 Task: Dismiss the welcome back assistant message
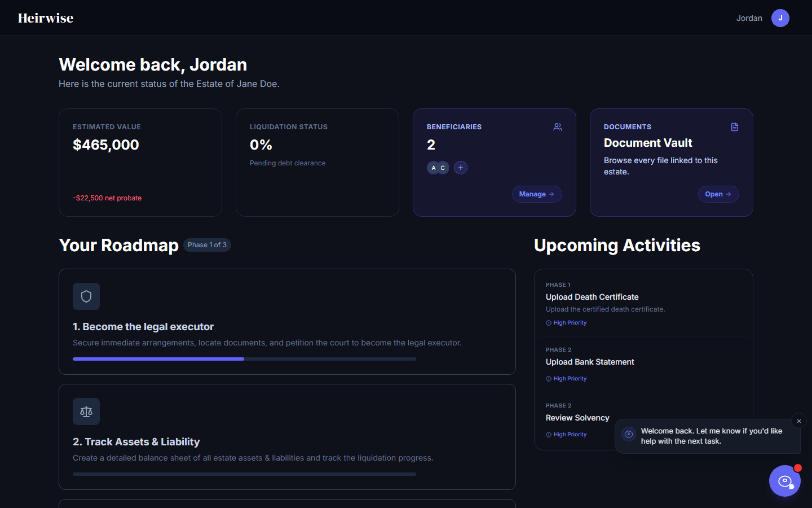(799, 421)
